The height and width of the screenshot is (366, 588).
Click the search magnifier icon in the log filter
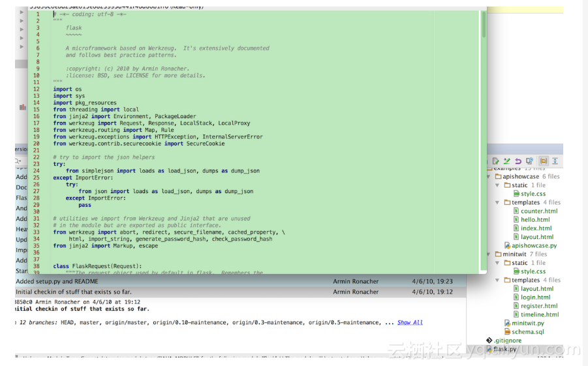pos(18,161)
